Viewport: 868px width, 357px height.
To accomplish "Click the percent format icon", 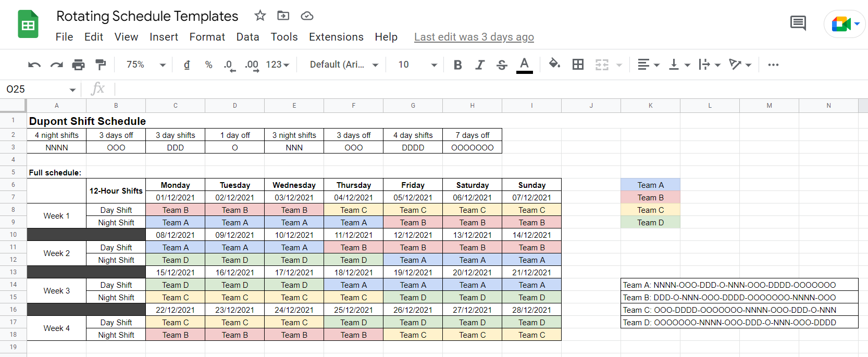I will [x=208, y=64].
